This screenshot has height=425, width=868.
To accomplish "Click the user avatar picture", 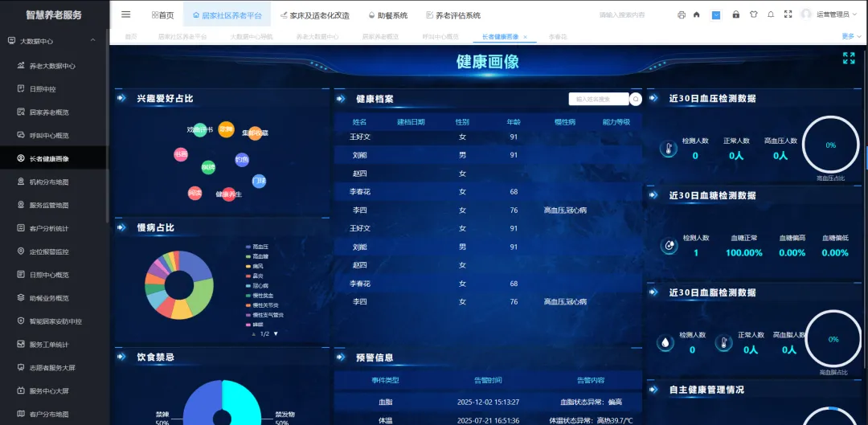I will [806, 14].
